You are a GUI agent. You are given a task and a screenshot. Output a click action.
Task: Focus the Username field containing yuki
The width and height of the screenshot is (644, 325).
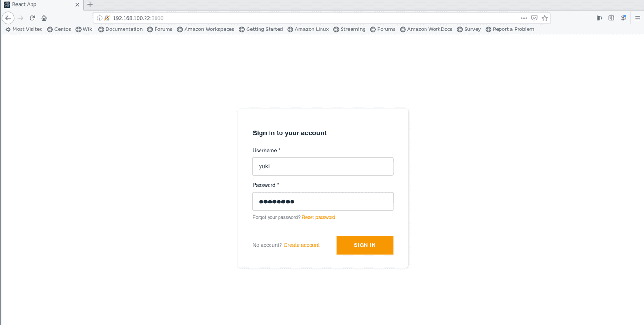point(322,166)
